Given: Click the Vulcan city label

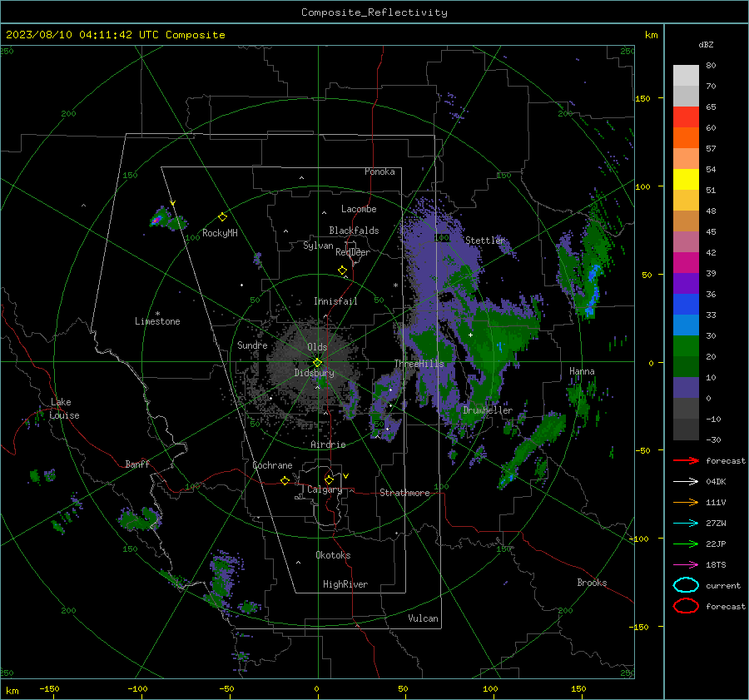Looking at the screenshot, I should [x=423, y=618].
